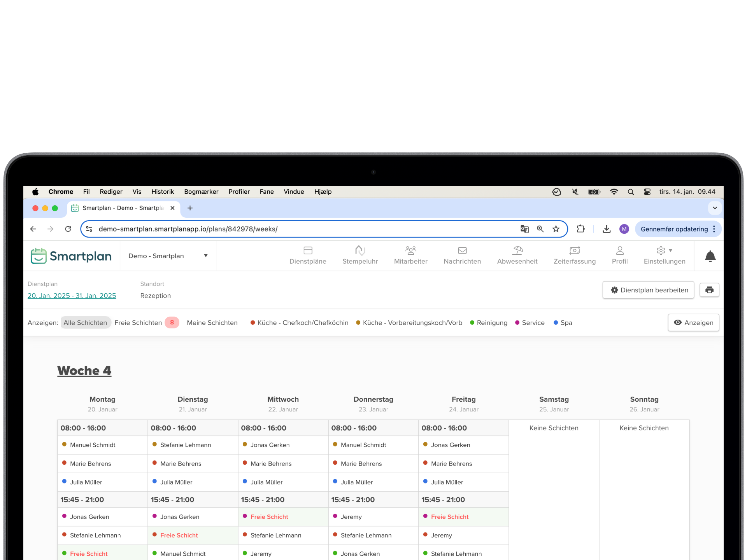747x560 pixels.
Task: Open the Historik menu in menu bar
Action: [163, 192]
